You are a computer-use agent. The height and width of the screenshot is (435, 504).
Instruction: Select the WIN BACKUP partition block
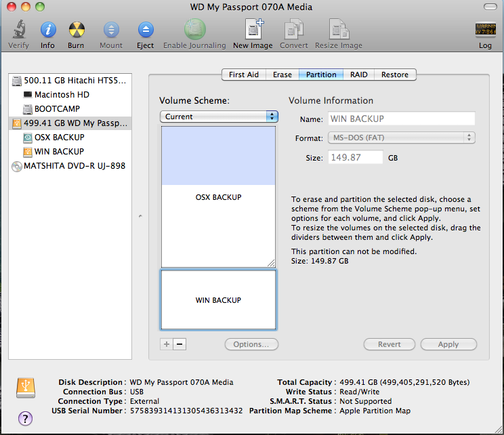tap(218, 300)
